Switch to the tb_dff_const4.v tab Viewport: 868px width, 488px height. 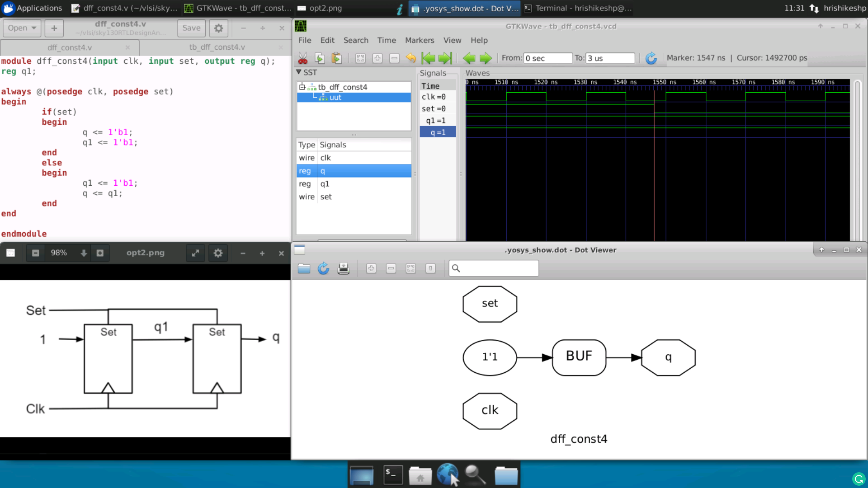(x=217, y=47)
